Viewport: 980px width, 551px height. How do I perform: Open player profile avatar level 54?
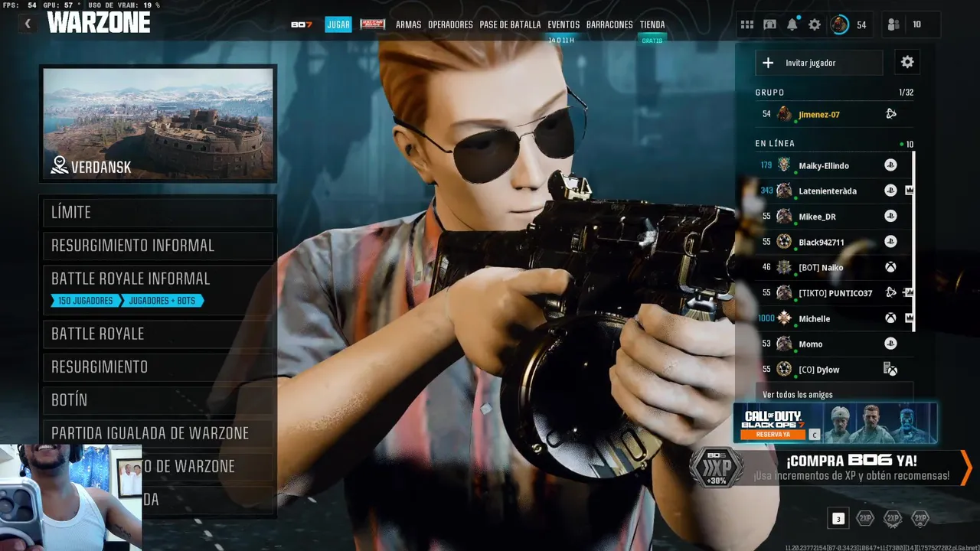point(840,24)
